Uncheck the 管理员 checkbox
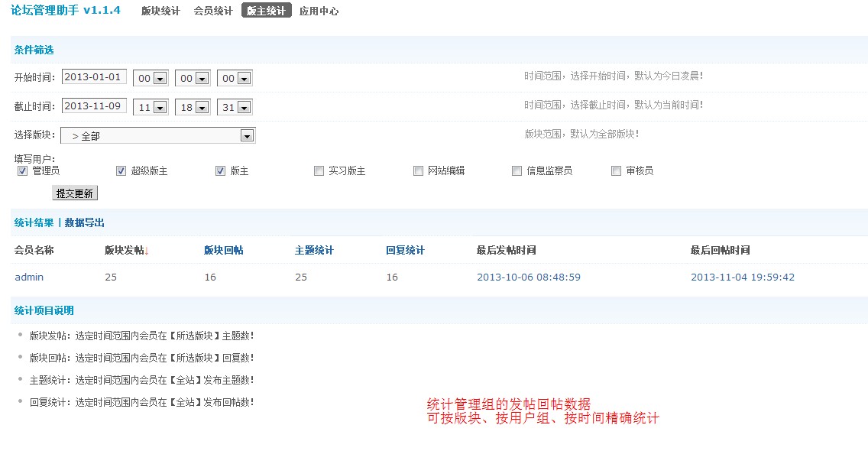This screenshot has height=451, width=868. tap(22, 170)
